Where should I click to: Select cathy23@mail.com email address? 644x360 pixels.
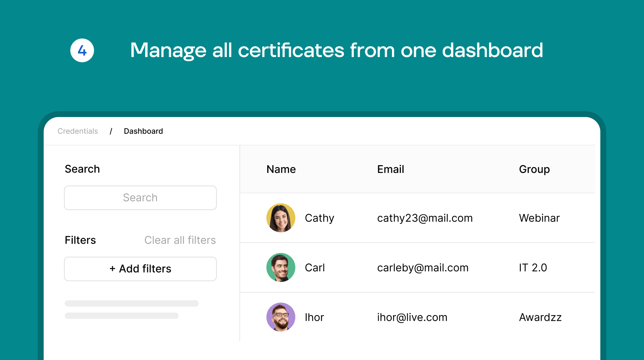point(425,218)
